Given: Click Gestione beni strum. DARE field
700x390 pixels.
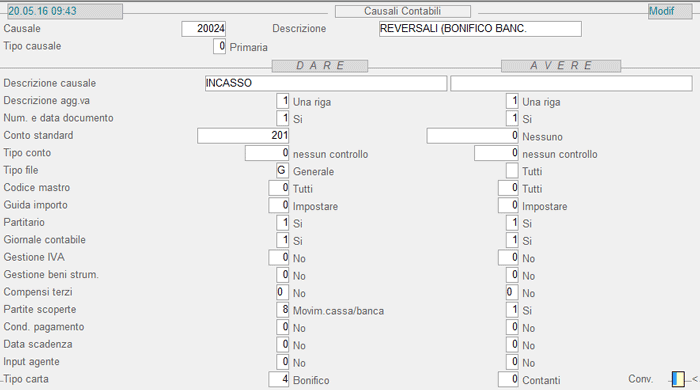Looking at the screenshot, I should (283, 274).
